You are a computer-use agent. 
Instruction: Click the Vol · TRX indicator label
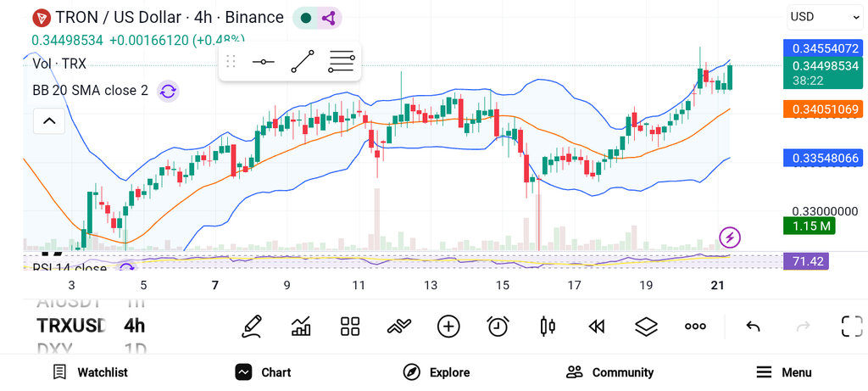(x=59, y=64)
